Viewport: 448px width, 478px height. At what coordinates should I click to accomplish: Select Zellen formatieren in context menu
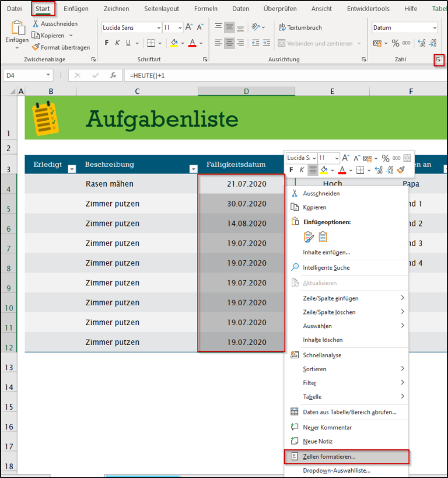tap(329, 456)
